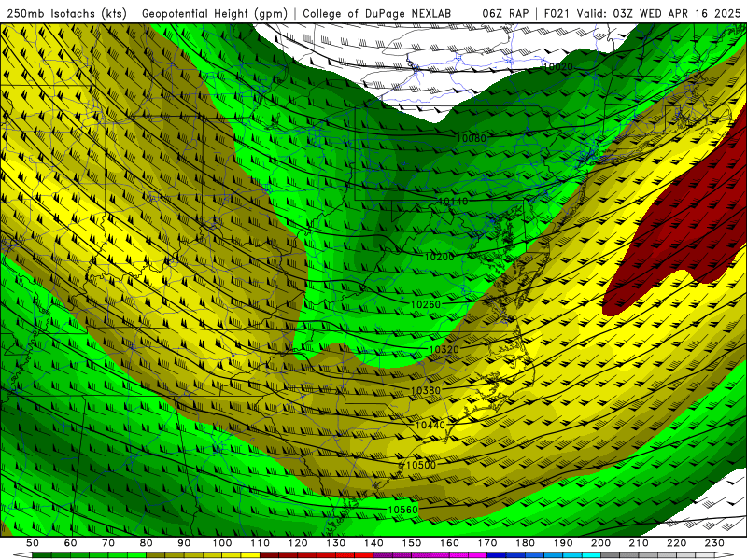Click the 80 value on the color scale
The image size is (747, 560).
click(x=147, y=543)
